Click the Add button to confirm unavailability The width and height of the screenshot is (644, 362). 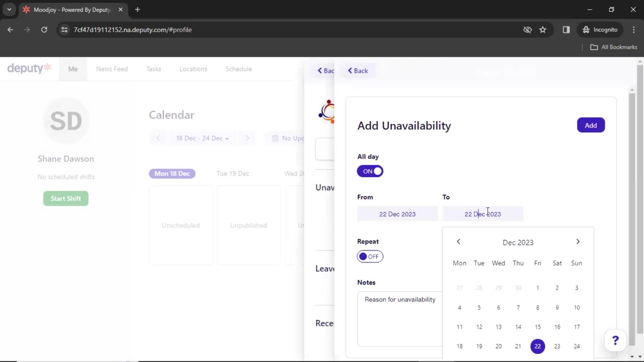tap(590, 125)
